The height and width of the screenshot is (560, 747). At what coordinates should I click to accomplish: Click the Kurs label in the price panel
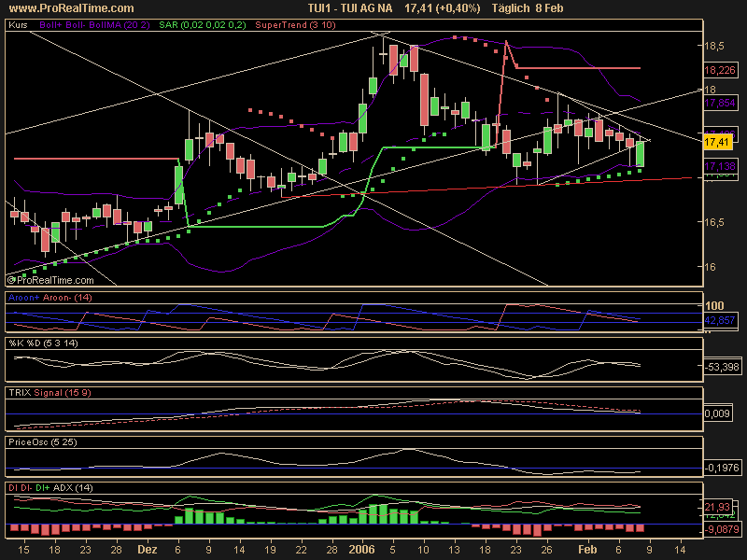18,26
